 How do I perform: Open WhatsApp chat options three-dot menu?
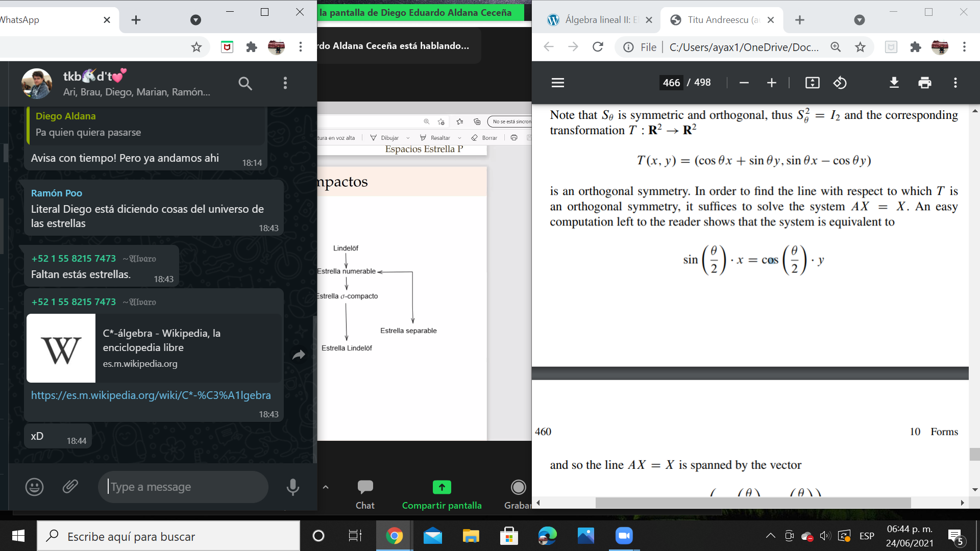tap(285, 83)
